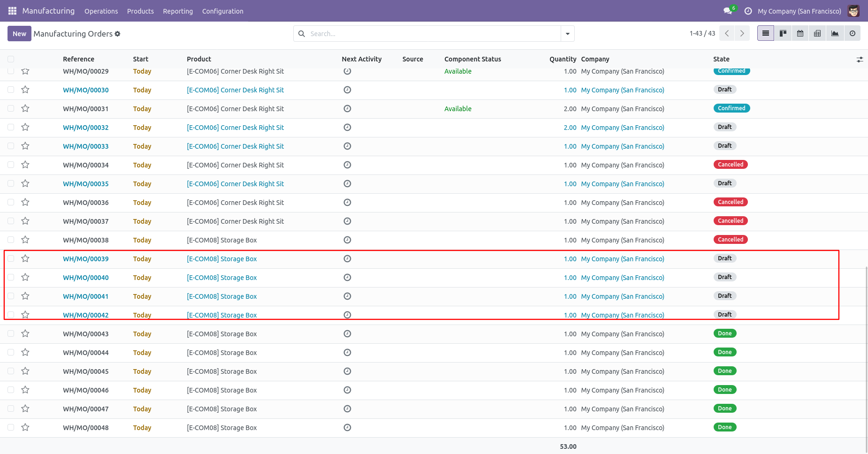Image resolution: width=868 pixels, height=454 pixels.
Task: Click search magnifier icon
Action: (x=302, y=34)
